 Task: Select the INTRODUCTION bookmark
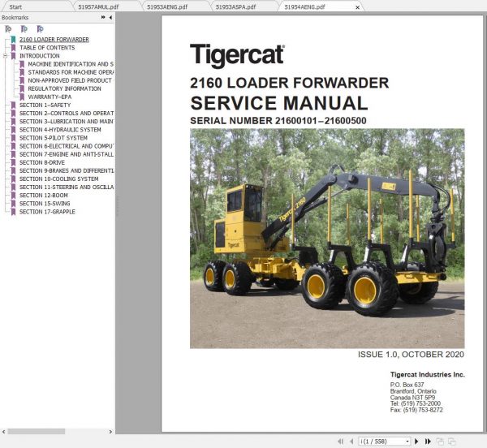pyautogui.click(x=40, y=56)
